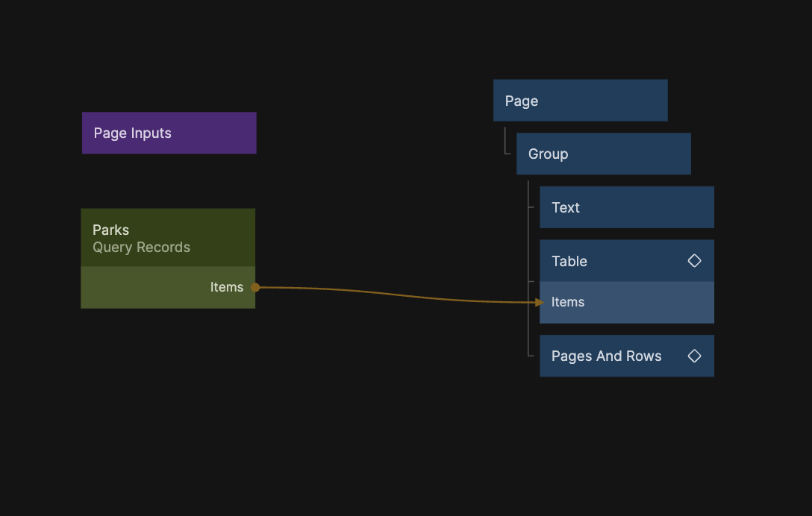Image resolution: width=812 pixels, height=516 pixels.
Task: Click the orange output port dot on Parks
Action: [255, 287]
